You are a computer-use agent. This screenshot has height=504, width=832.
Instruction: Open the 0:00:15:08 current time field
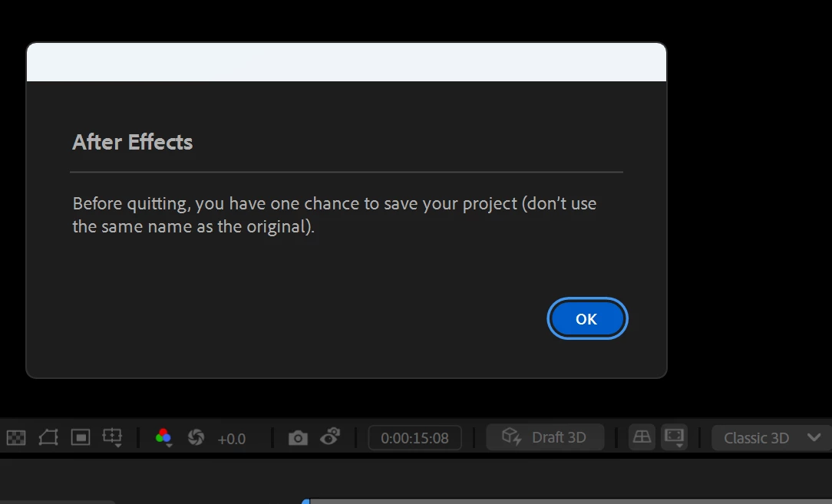pos(415,438)
